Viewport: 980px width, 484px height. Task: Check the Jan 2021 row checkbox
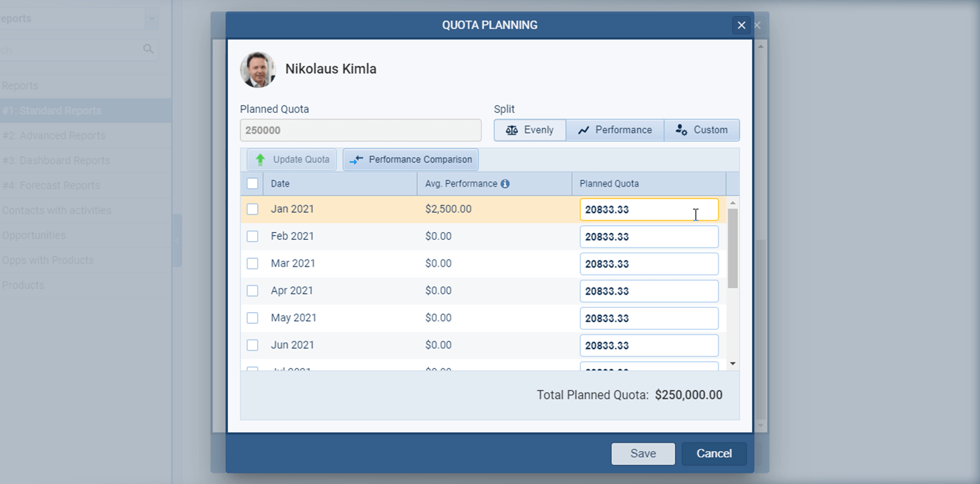pos(252,208)
